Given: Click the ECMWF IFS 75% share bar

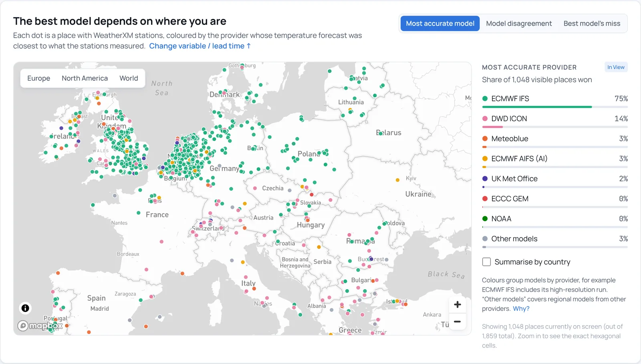Looking at the screenshot, I should pos(555,107).
